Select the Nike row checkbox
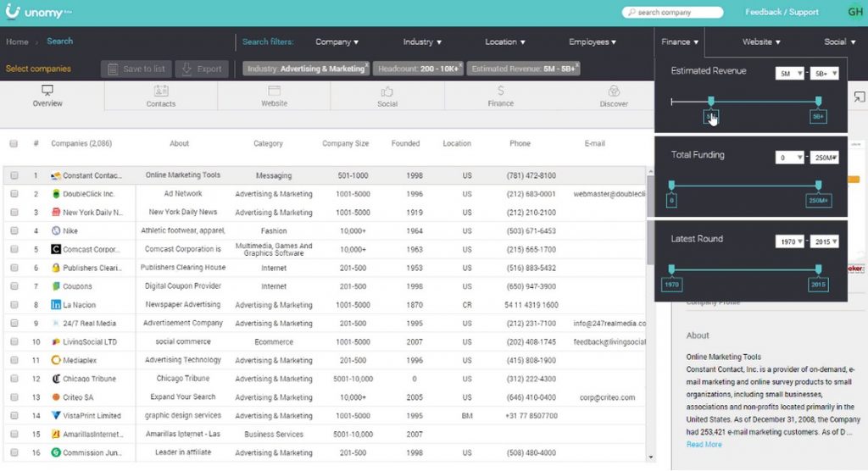868x471 pixels. tap(14, 230)
